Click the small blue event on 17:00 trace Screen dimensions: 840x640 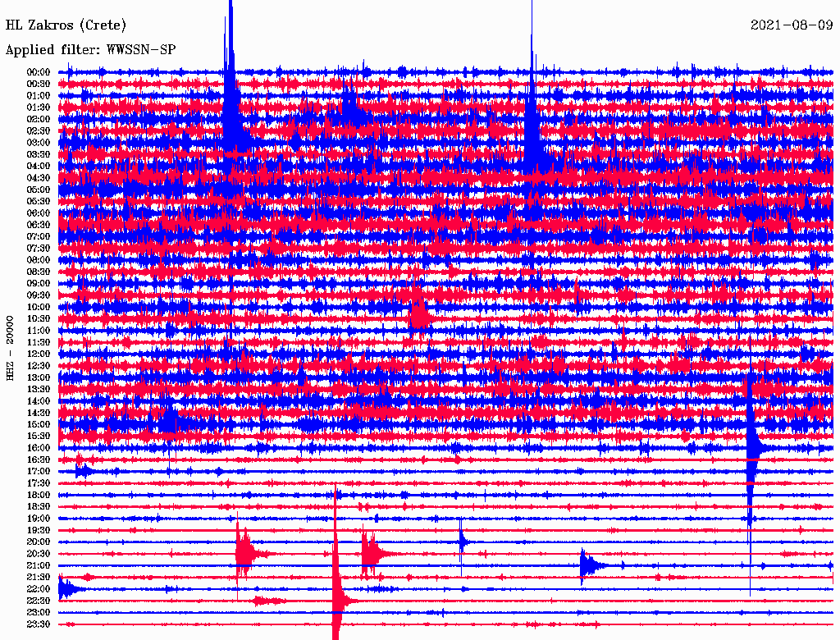tap(83, 472)
